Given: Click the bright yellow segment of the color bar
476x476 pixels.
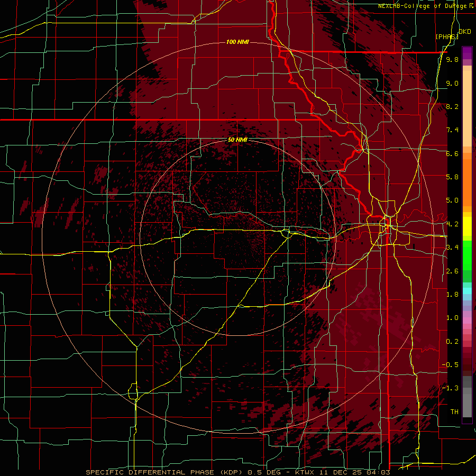Looking at the screenshot, I should click(467, 226).
